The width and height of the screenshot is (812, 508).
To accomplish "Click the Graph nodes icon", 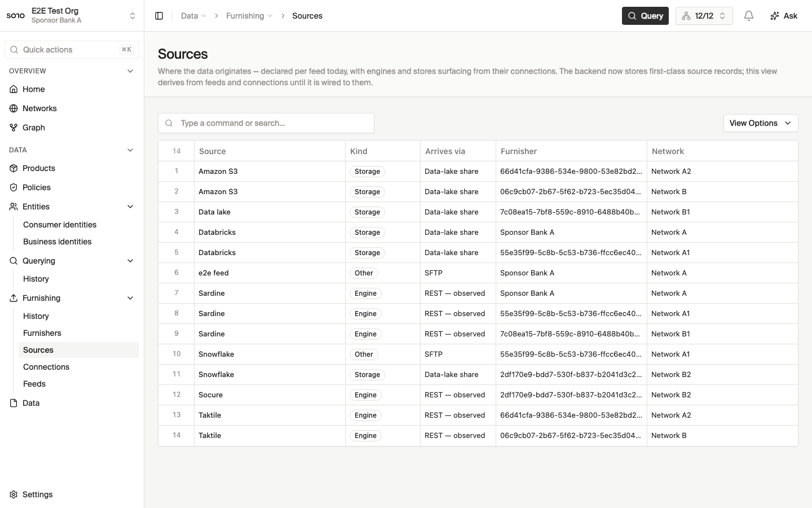I will tap(14, 128).
